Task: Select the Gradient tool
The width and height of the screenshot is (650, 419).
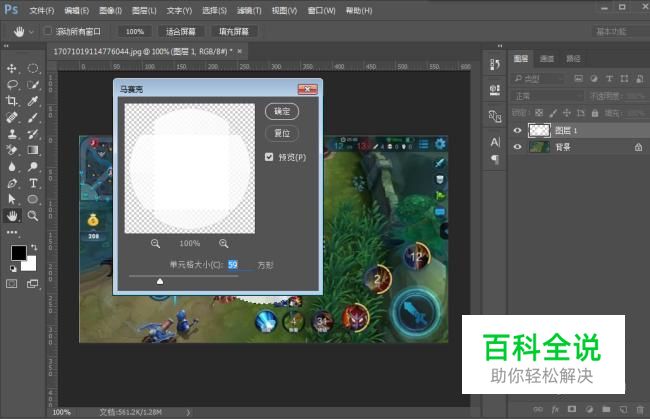Action: [x=33, y=150]
